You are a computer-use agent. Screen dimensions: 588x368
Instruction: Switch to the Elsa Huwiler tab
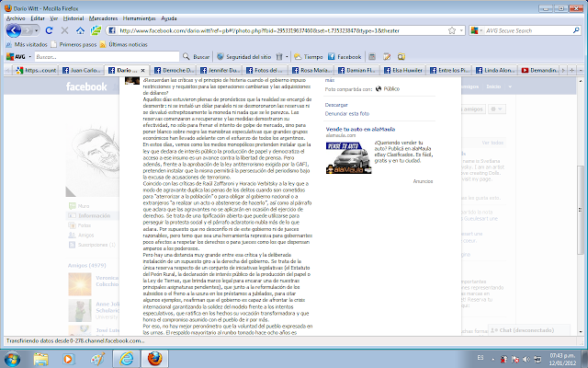403,70
